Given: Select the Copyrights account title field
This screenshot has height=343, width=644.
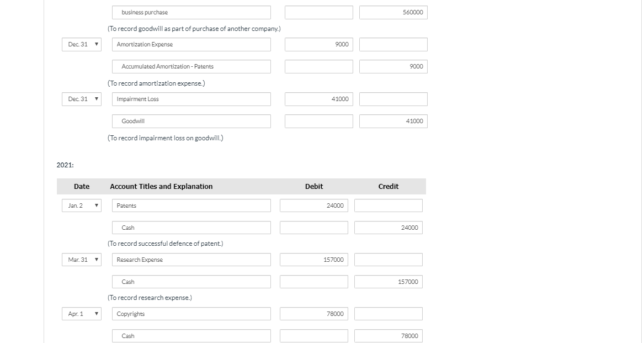Looking at the screenshot, I should 191,313.
